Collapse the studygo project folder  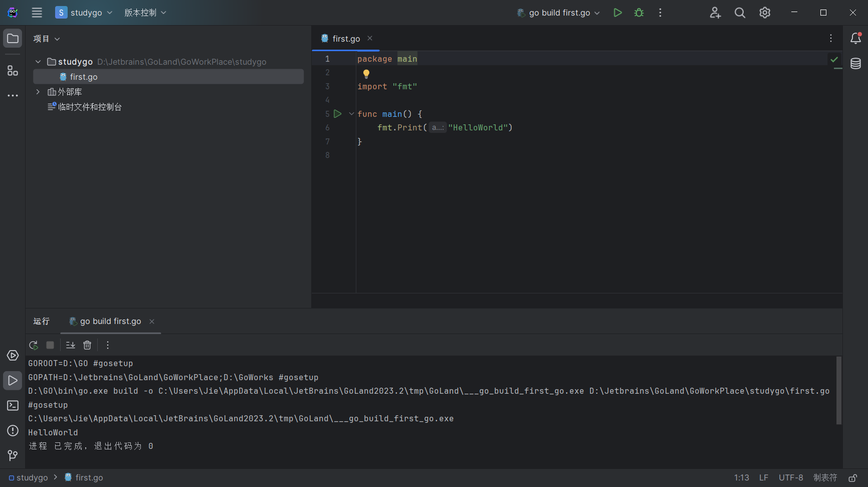(x=38, y=61)
